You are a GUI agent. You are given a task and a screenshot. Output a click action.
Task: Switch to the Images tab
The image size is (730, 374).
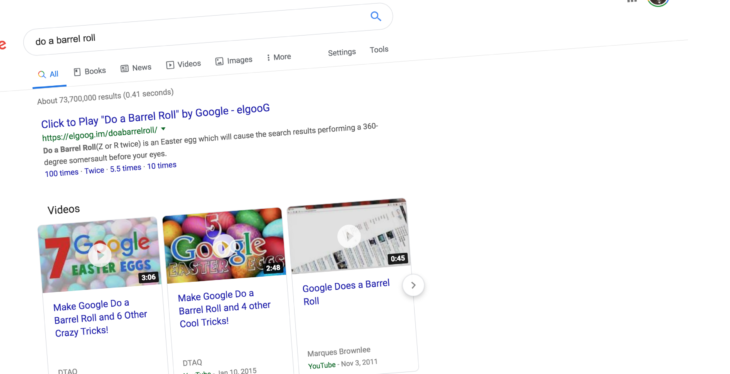tap(234, 61)
